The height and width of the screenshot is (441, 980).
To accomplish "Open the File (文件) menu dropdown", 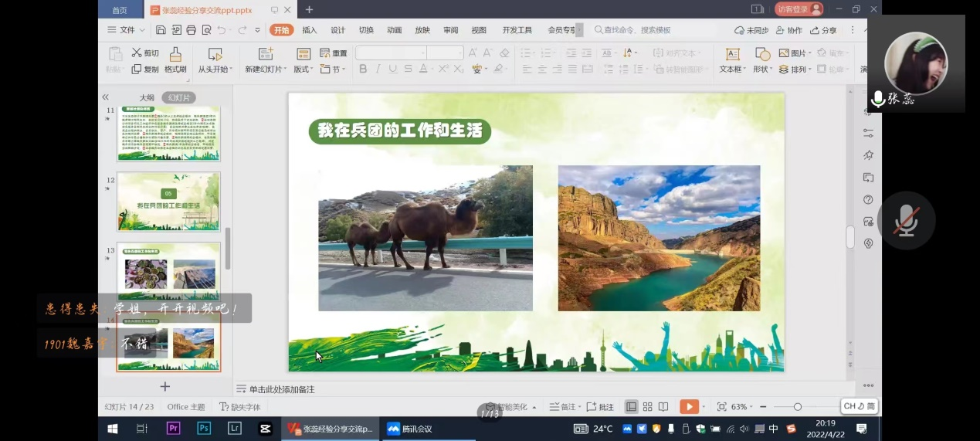I will click(x=127, y=30).
